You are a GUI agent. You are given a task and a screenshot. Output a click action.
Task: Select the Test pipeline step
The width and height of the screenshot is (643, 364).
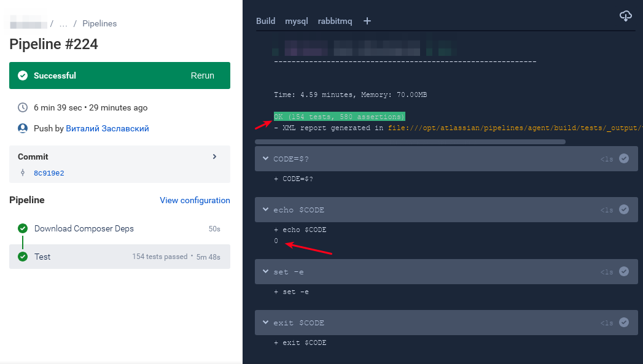pos(120,257)
